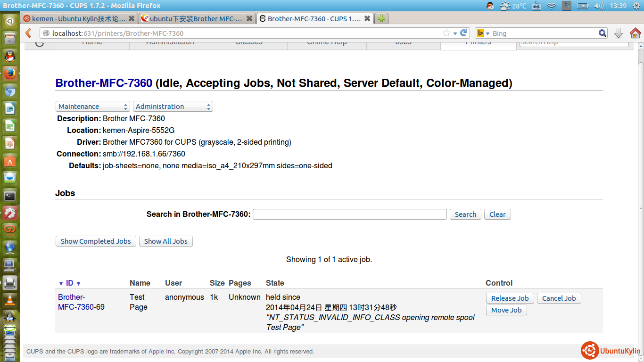Click the Show Completed Jobs button
The image size is (644, 362).
pos(96,241)
